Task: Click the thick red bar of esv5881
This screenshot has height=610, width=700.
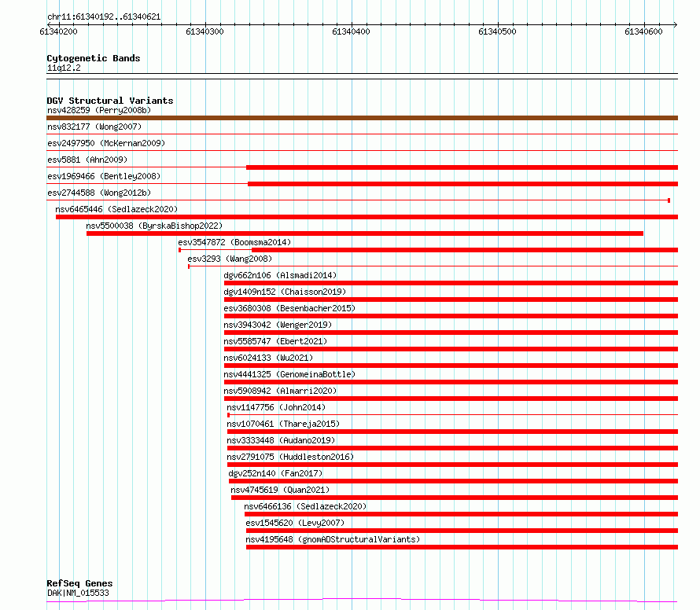Action: pos(462,167)
